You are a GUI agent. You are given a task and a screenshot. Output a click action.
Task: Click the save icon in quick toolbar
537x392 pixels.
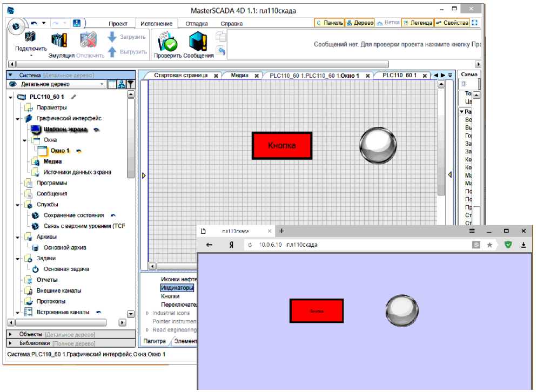(x=77, y=23)
